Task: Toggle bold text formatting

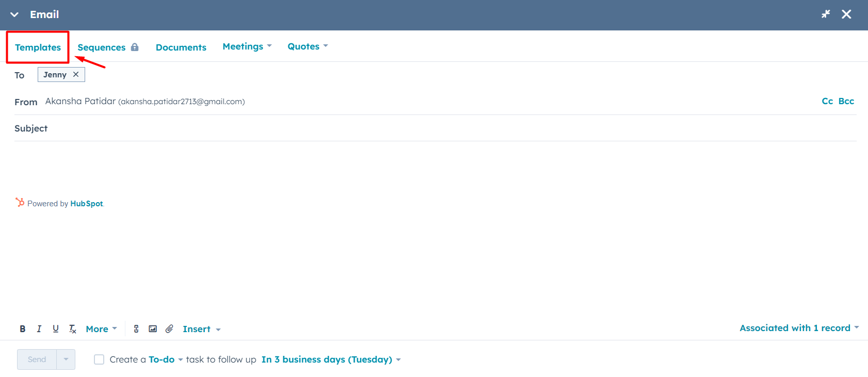Action: [23, 329]
